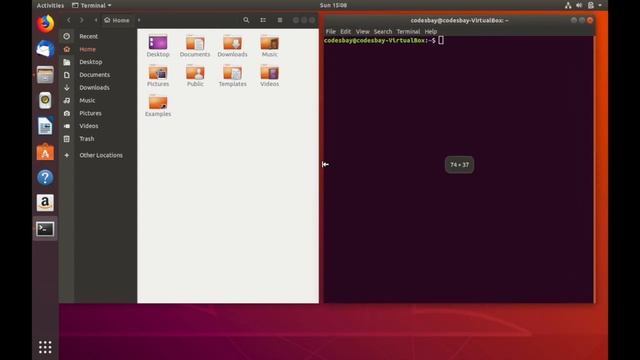Click Activities in the top bar
Image resolution: width=640 pixels, height=360 pixels.
click(x=50, y=5)
